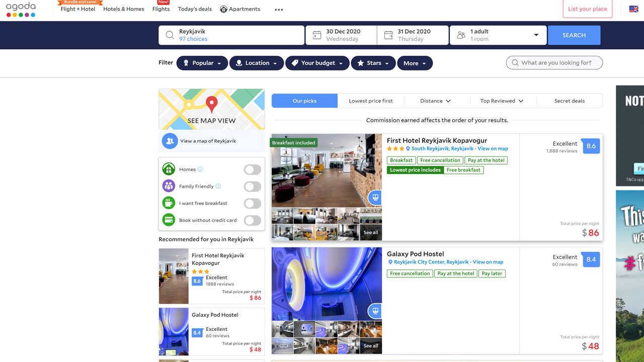Screen dimensions: 644x362
Task: Click First Hotel's View on map link
Action: click(x=493, y=149)
